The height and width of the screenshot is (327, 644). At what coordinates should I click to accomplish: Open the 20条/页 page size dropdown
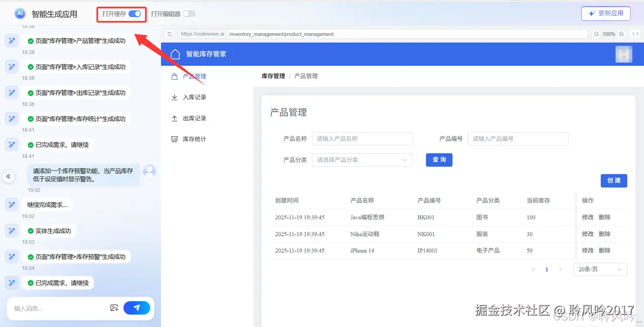pos(600,269)
